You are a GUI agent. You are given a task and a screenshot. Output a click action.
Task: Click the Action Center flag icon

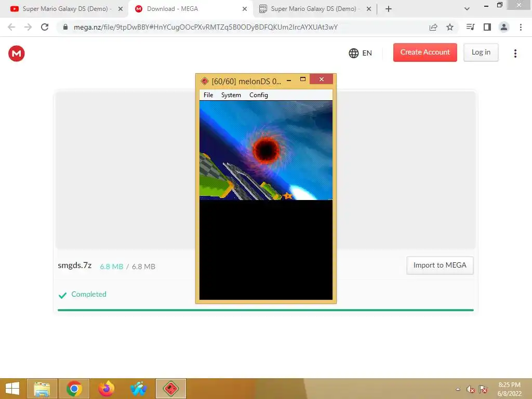tap(483, 389)
